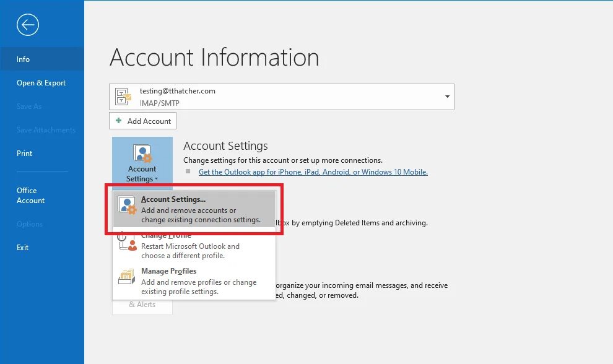Open the Open & Export page
Image resolution: width=613 pixels, height=364 pixels.
(42, 83)
